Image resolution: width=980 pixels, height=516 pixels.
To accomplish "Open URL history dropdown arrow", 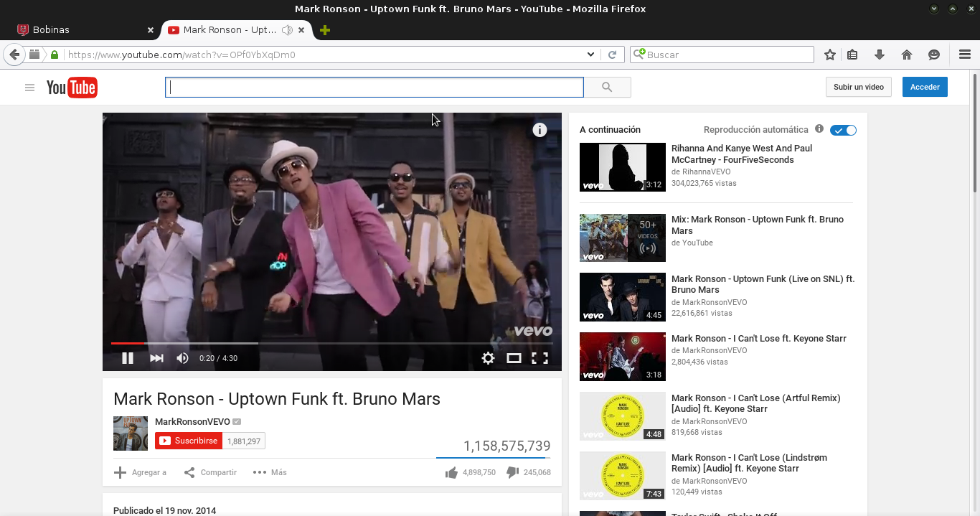I will click(x=590, y=55).
